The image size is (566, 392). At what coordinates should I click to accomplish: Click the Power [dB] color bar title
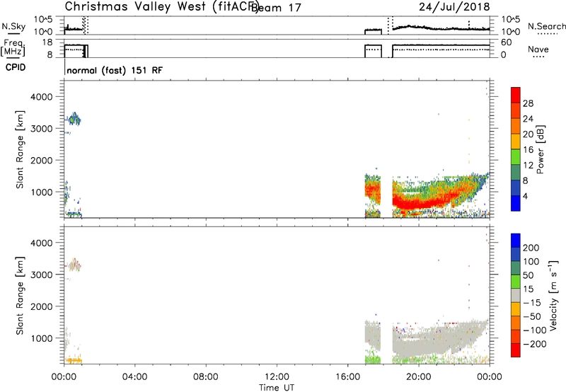tap(540, 149)
